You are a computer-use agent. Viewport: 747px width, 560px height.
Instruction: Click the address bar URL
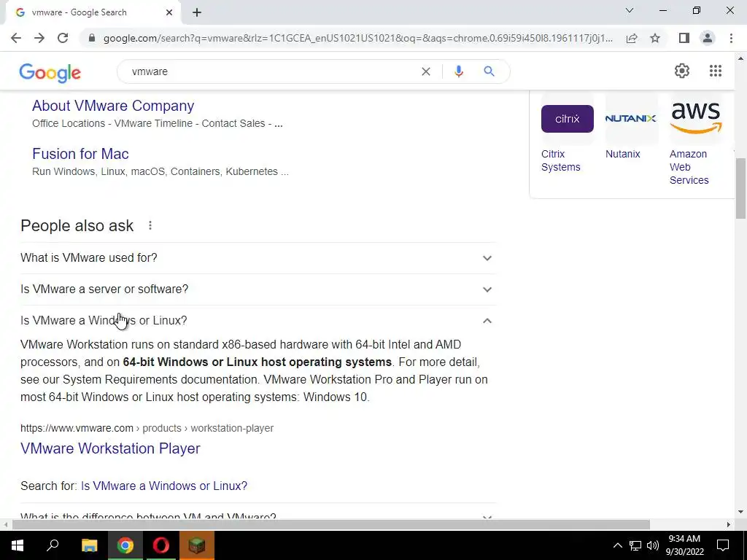357,38
